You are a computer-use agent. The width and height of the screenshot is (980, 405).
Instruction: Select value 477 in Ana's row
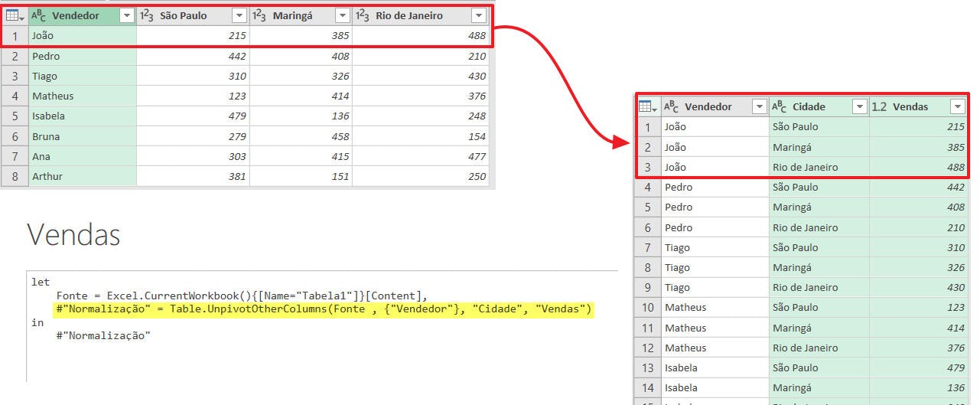point(421,156)
